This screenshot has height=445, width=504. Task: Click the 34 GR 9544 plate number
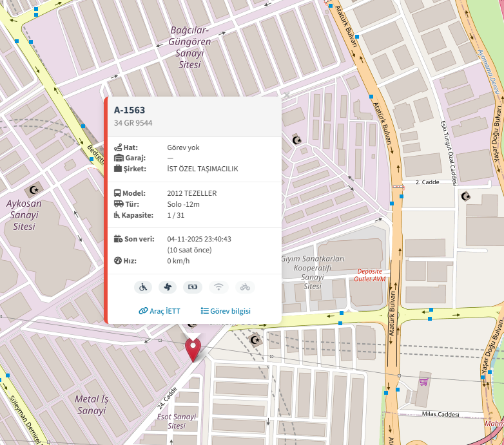(133, 123)
